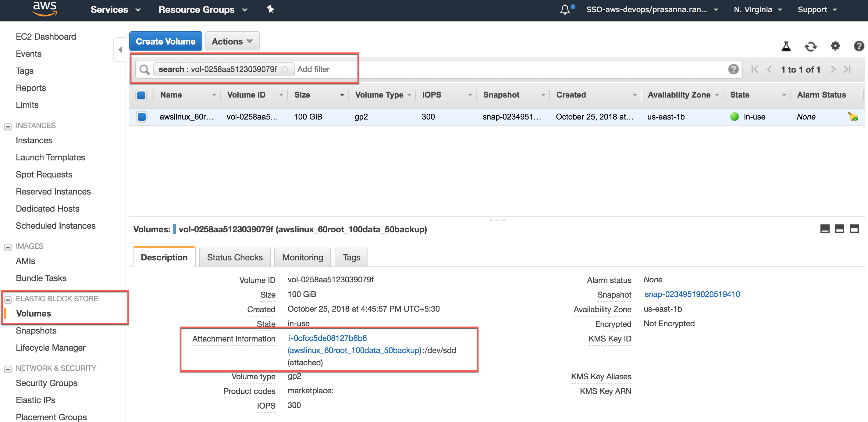Go to the first page of results
Viewport: 868px width, 422px height.
(754, 70)
